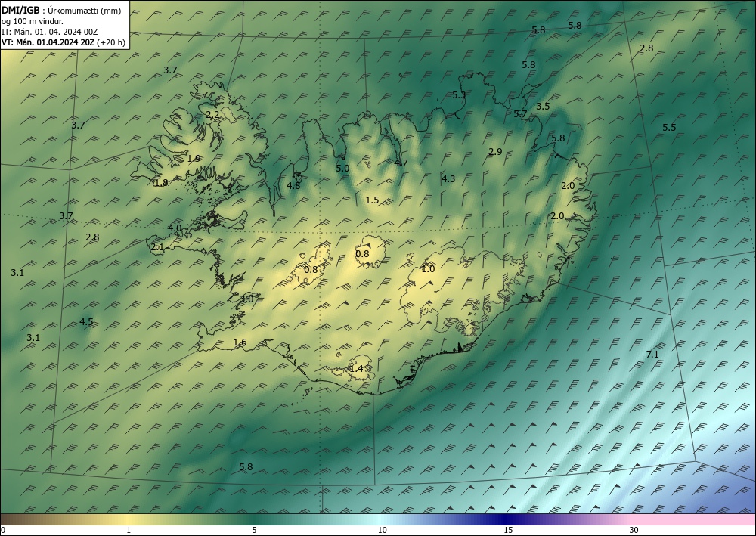Viewport: 756px width, 536px height.
Task: Select the 3.5 value label
Action: (543, 107)
